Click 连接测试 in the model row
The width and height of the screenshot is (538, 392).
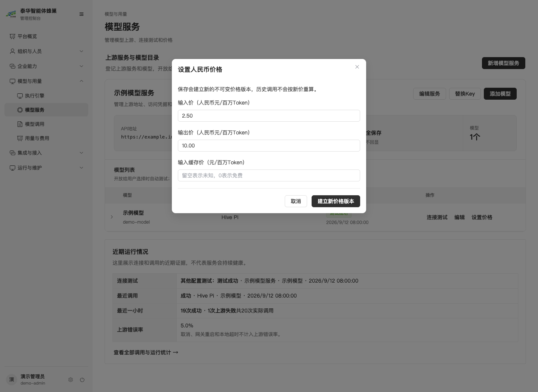[437, 217]
